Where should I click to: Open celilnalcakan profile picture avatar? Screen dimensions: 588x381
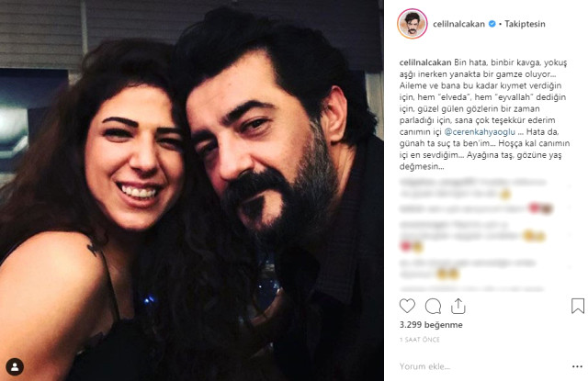(413, 24)
